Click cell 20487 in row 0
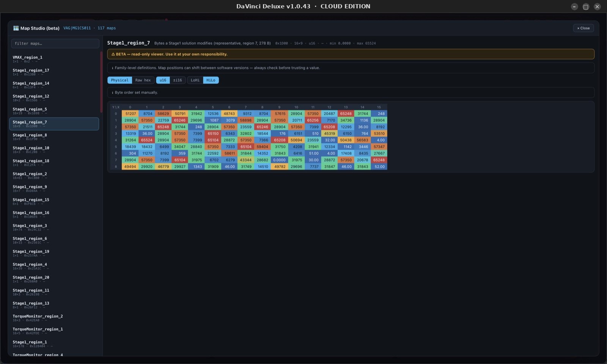Screen dimensions: 607x364 tap(329, 114)
